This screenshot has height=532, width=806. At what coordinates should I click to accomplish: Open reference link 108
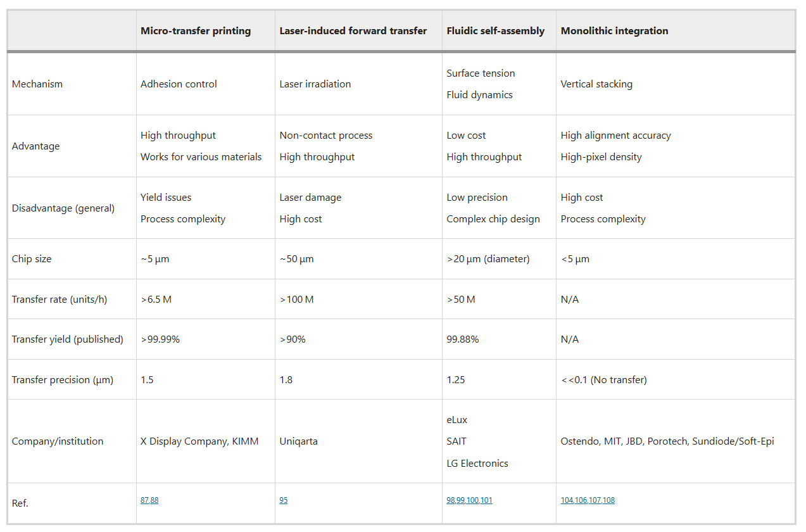(x=608, y=500)
